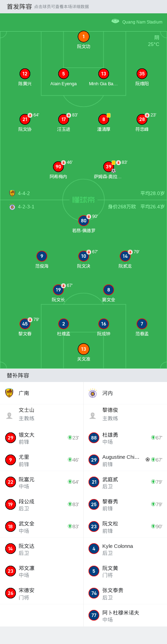Select number 7 范春孟 defender icon
167x644 pixels.
pos(142,324)
